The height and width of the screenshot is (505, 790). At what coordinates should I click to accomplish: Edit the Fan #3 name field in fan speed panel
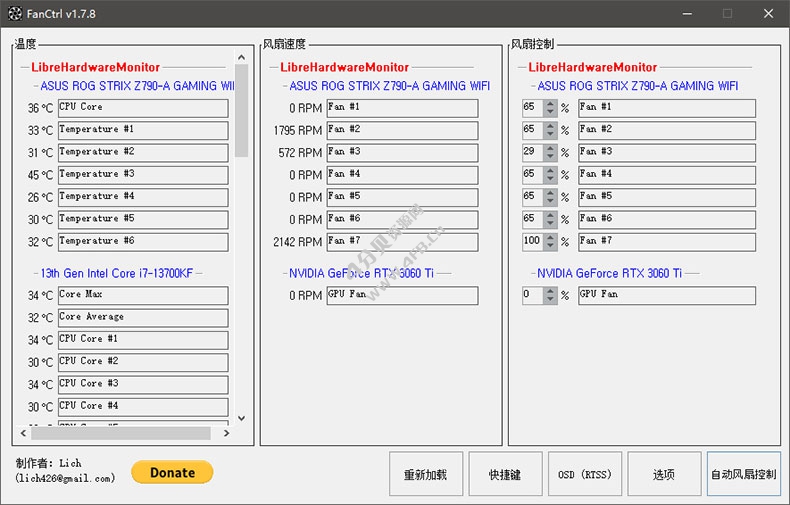(402, 152)
